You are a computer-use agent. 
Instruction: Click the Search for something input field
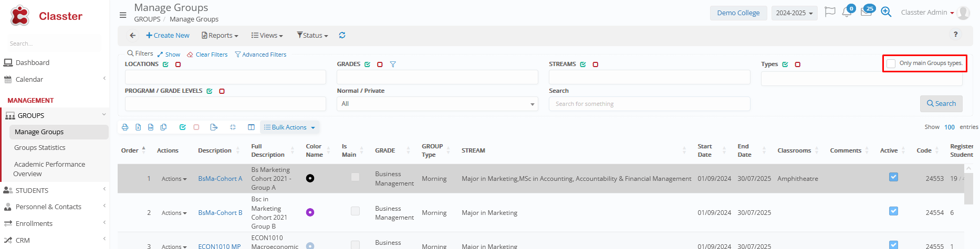(649, 104)
